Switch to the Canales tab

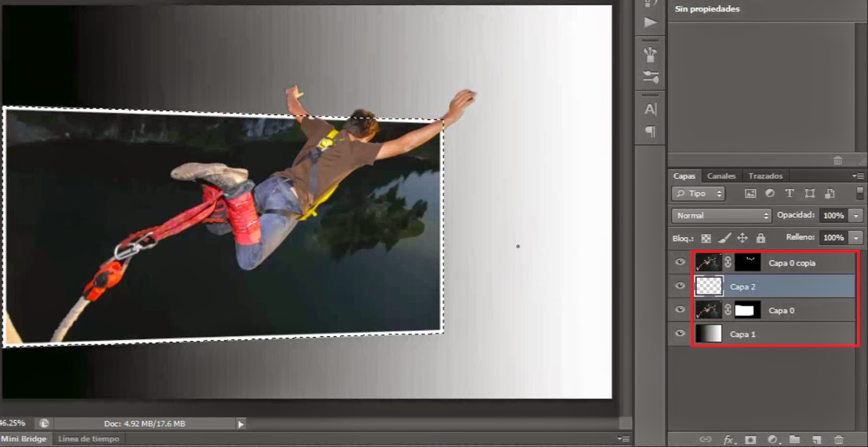coord(721,176)
